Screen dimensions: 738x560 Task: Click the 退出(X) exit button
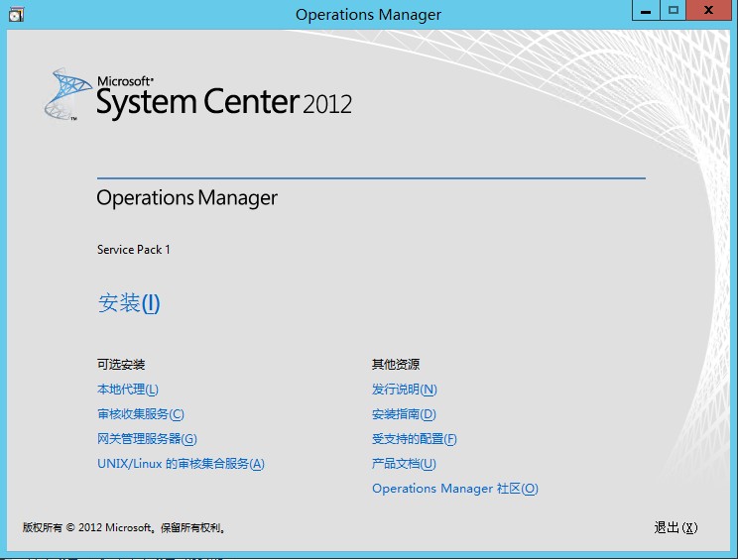tap(676, 527)
